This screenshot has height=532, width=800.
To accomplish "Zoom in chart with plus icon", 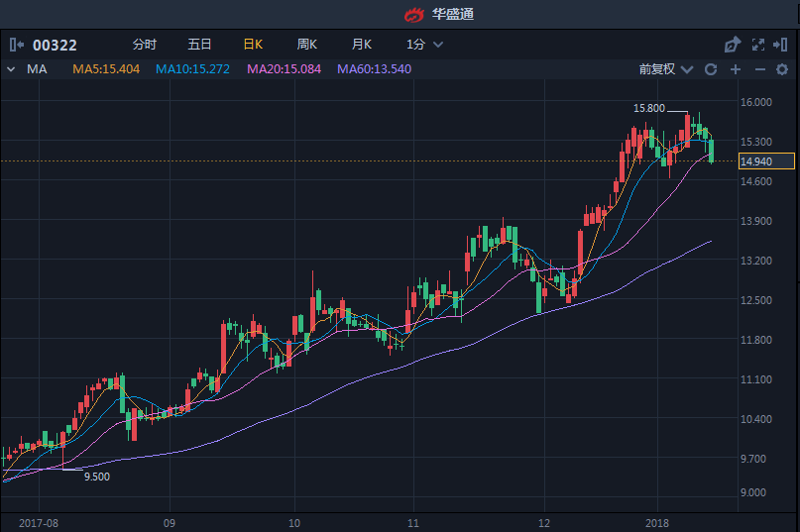I will 736,69.
